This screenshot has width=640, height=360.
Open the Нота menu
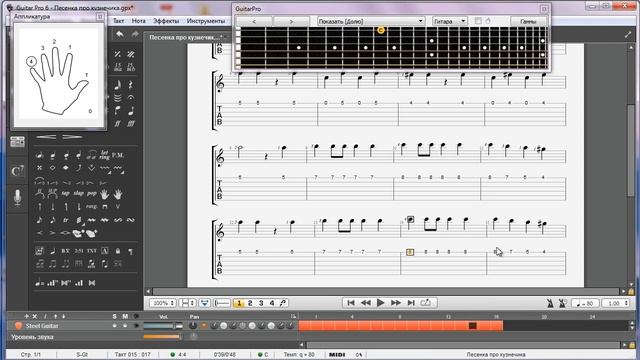pos(138,21)
